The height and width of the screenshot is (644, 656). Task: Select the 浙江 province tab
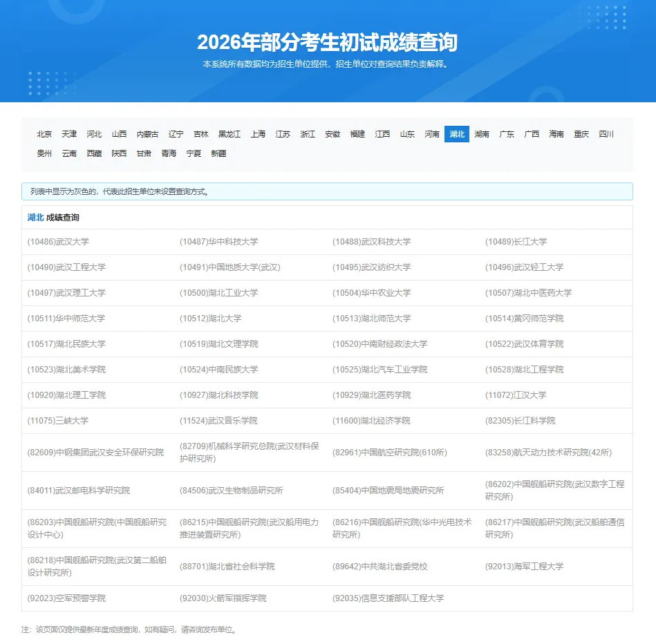coord(308,134)
